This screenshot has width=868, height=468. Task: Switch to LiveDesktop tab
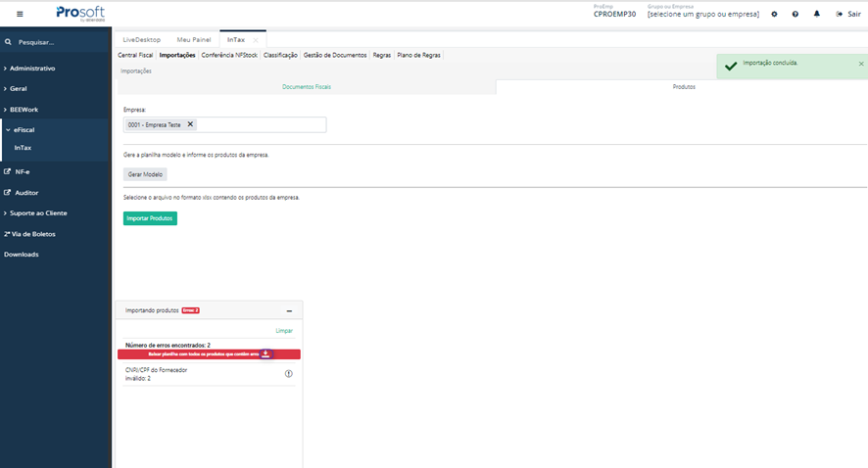142,40
